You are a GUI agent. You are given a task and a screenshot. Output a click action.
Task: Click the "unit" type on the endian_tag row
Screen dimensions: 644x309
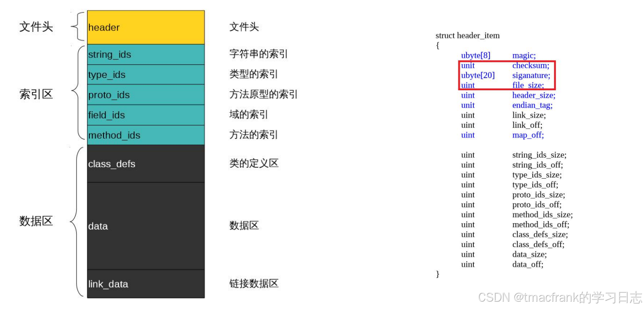click(468, 105)
